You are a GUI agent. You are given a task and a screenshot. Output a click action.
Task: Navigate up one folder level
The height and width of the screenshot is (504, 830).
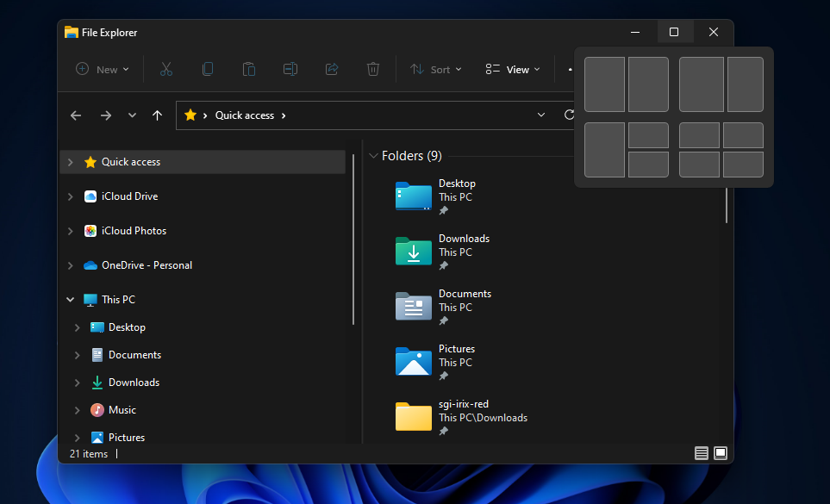[158, 115]
